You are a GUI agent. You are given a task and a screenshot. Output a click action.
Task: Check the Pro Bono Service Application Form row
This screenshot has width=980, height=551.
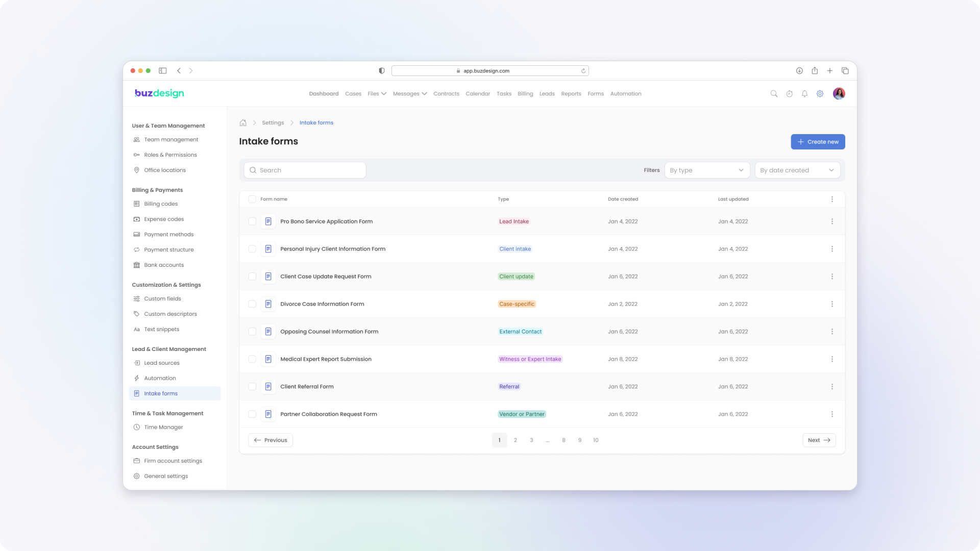252,221
